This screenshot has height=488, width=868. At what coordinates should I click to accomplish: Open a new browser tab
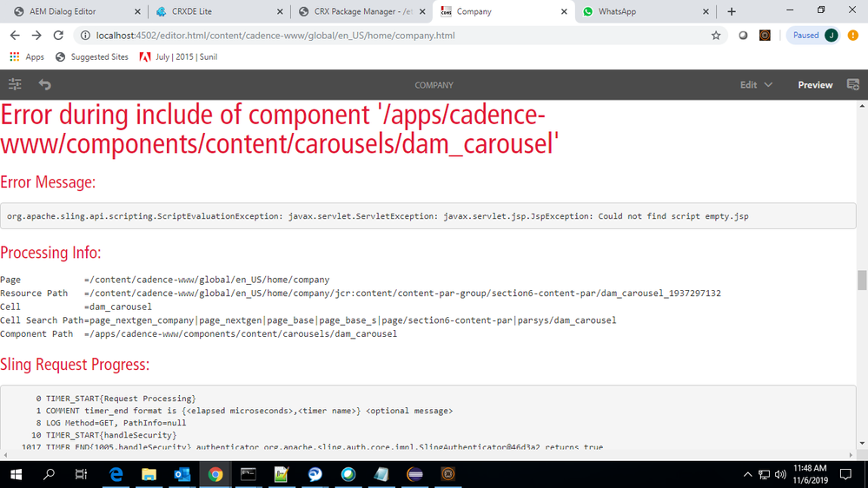click(732, 11)
